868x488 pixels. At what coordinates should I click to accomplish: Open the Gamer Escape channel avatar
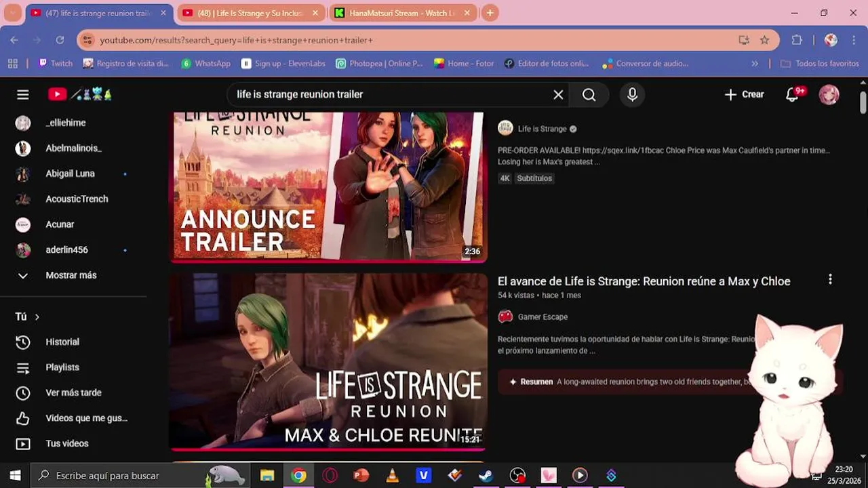coord(505,317)
